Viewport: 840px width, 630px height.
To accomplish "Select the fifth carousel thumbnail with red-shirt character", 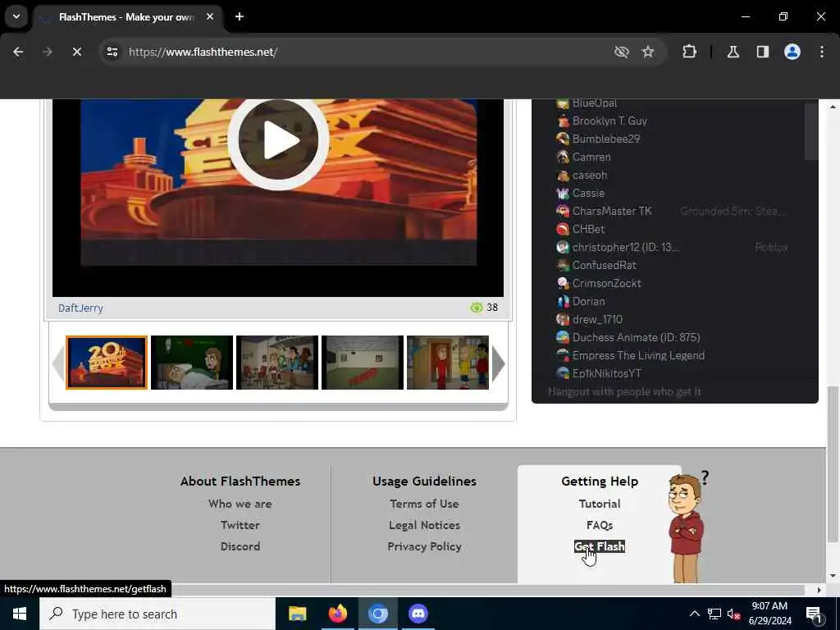I will (448, 362).
